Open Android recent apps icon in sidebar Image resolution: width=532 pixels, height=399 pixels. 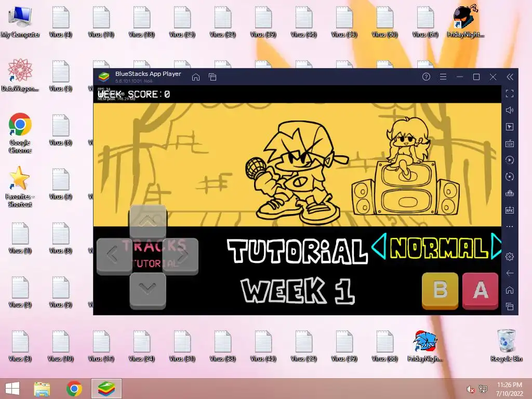[510, 307]
